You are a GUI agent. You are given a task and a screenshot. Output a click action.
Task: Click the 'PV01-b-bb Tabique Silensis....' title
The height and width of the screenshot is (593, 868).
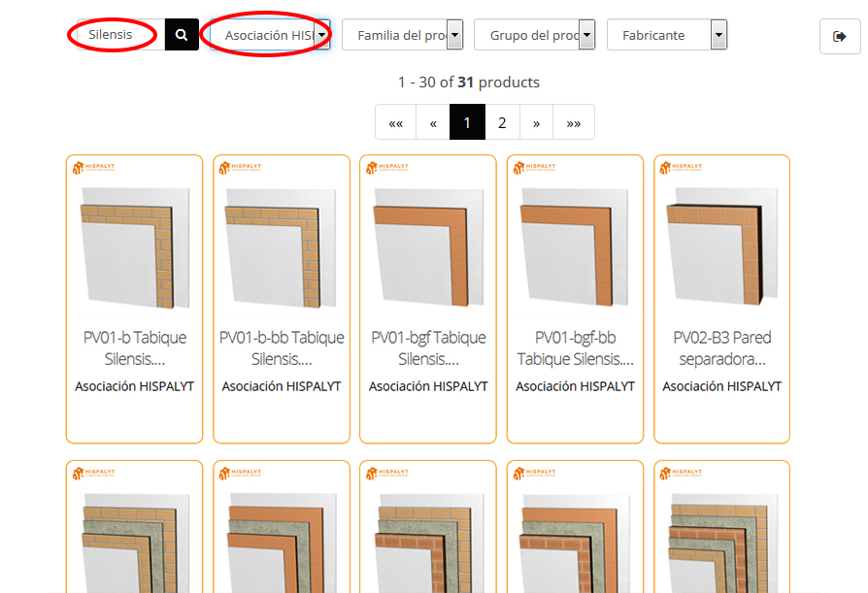(x=282, y=348)
